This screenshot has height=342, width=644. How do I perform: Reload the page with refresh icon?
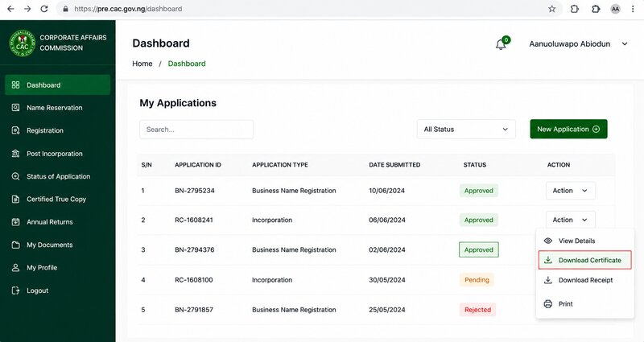[44, 9]
